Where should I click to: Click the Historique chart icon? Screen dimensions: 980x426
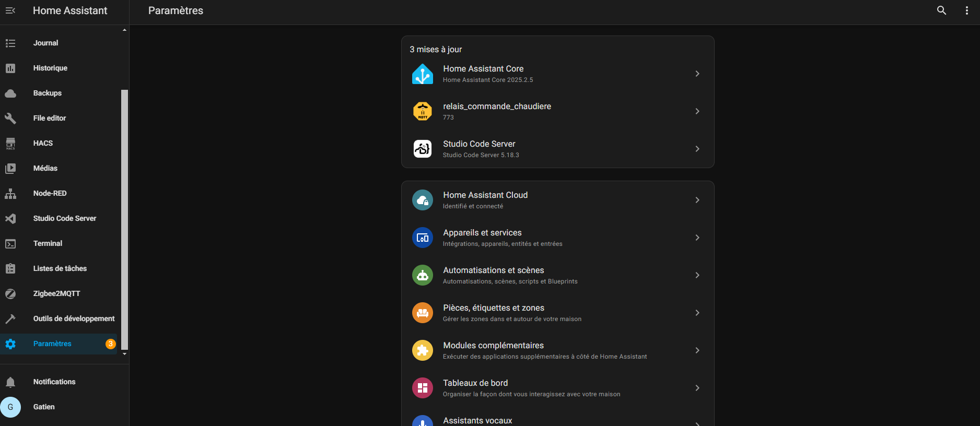(10, 68)
